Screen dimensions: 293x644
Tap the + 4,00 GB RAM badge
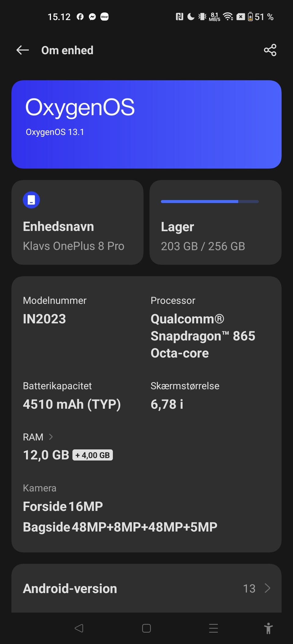92,455
